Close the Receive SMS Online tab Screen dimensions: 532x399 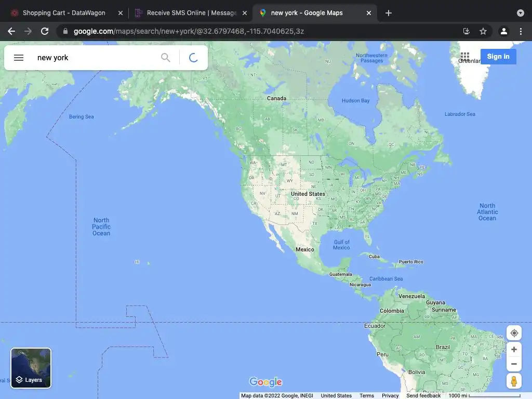(245, 13)
